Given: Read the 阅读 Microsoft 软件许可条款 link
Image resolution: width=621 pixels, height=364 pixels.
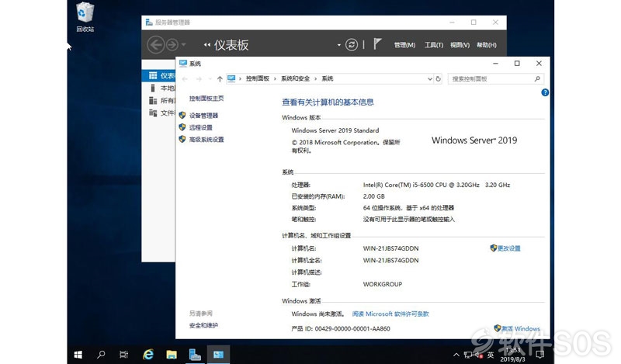Looking at the screenshot, I should click(390, 314).
